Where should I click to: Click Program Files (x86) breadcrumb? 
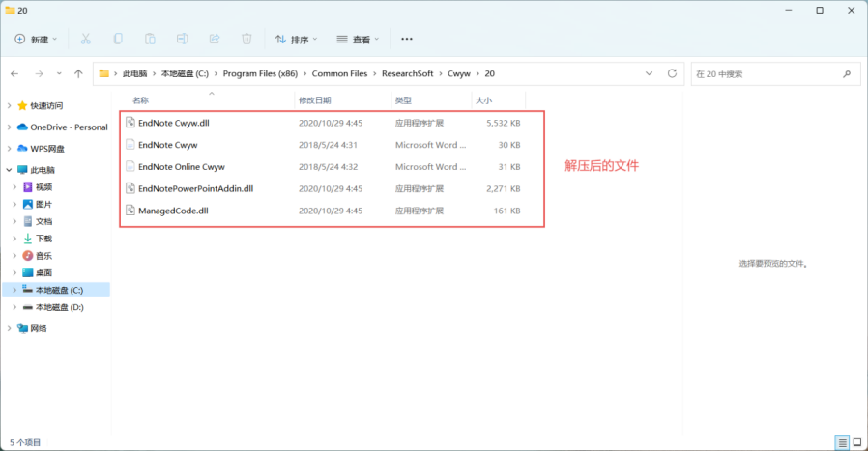point(260,73)
